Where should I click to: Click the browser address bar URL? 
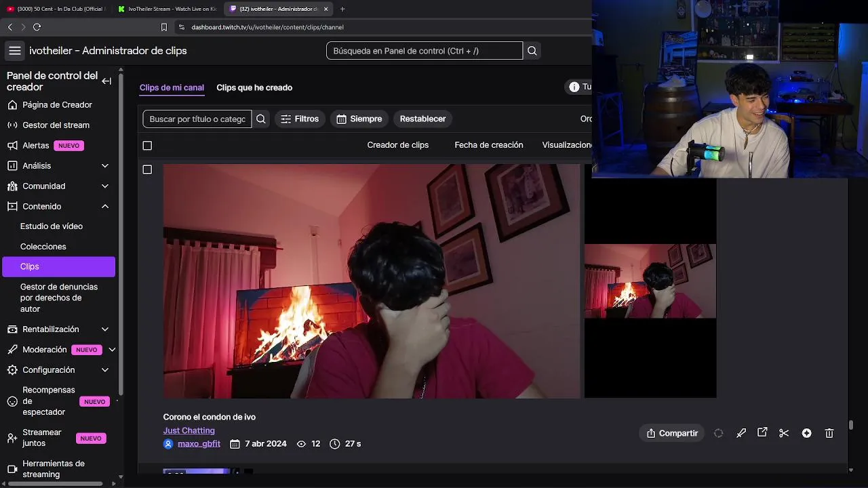point(267,27)
